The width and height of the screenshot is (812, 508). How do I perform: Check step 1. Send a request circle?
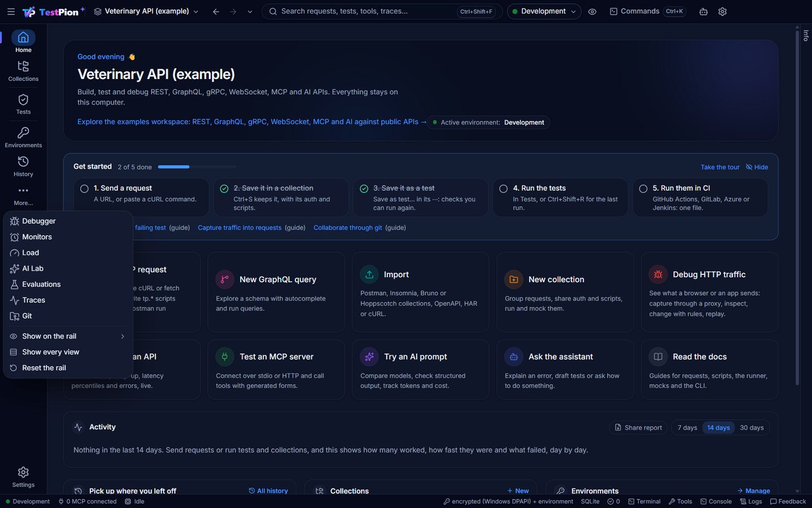(84, 189)
